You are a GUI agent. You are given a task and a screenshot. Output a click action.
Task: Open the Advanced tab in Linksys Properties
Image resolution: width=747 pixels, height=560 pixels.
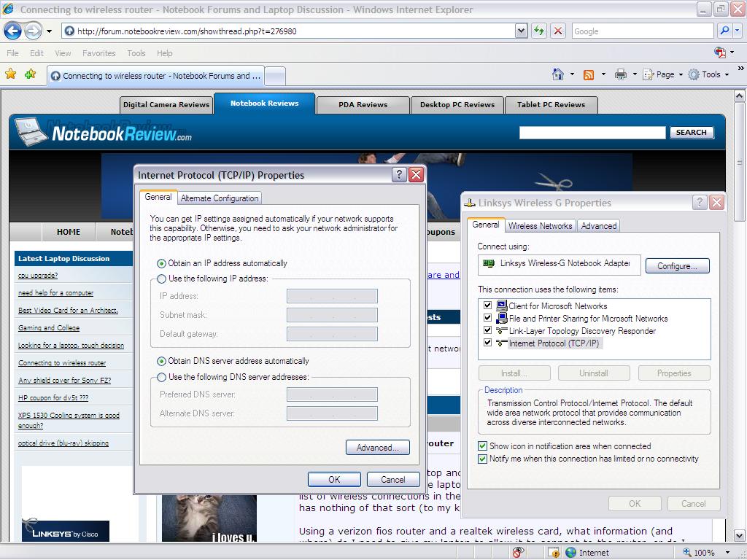(x=599, y=226)
